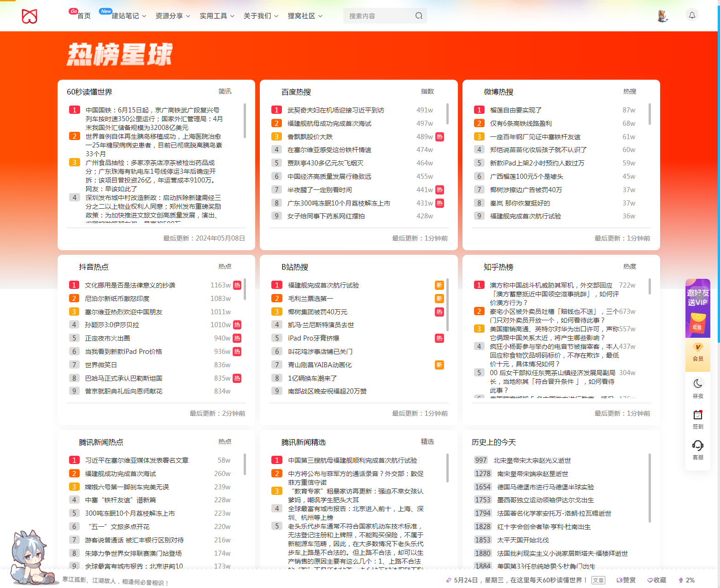Open 中国第三艘航母福建舰顺利完成首次航行试验 article
Screen dimensions: 720x588
pos(352,460)
